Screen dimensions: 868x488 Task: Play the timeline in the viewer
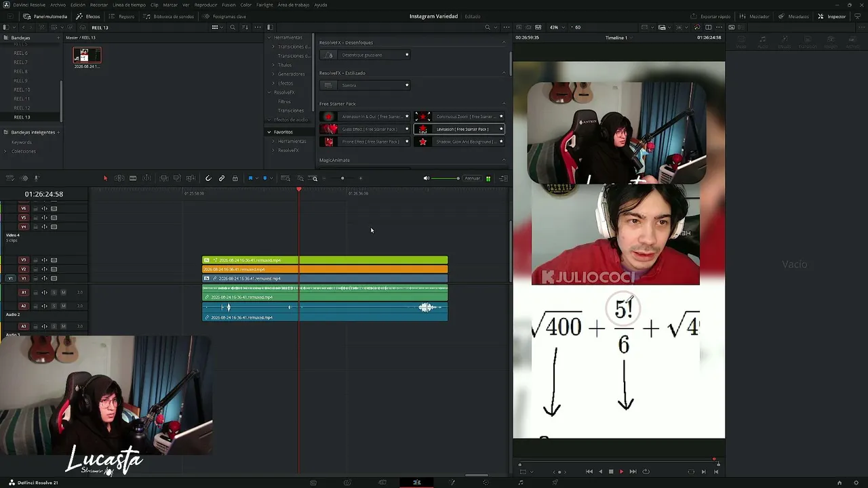pyautogui.click(x=621, y=472)
